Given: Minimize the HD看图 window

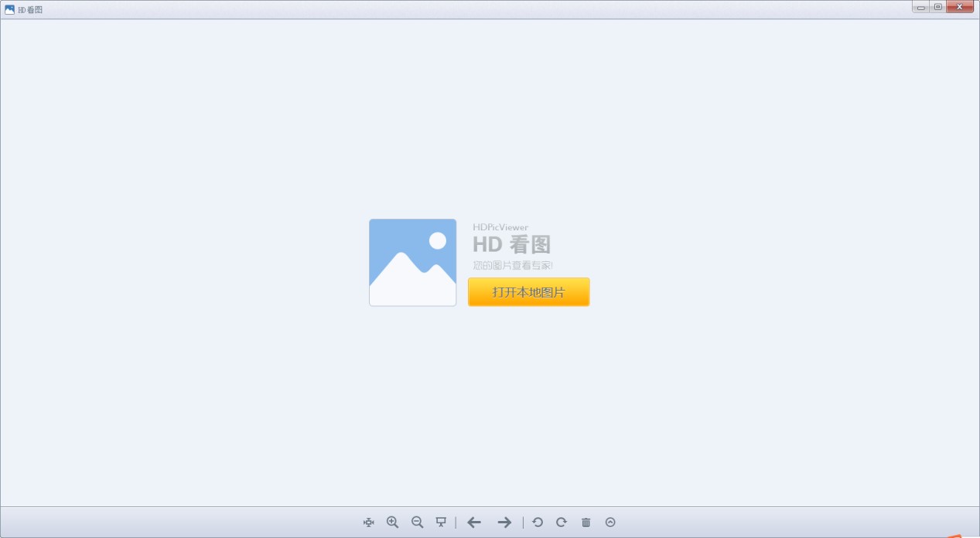Looking at the screenshot, I should tap(921, 7).
